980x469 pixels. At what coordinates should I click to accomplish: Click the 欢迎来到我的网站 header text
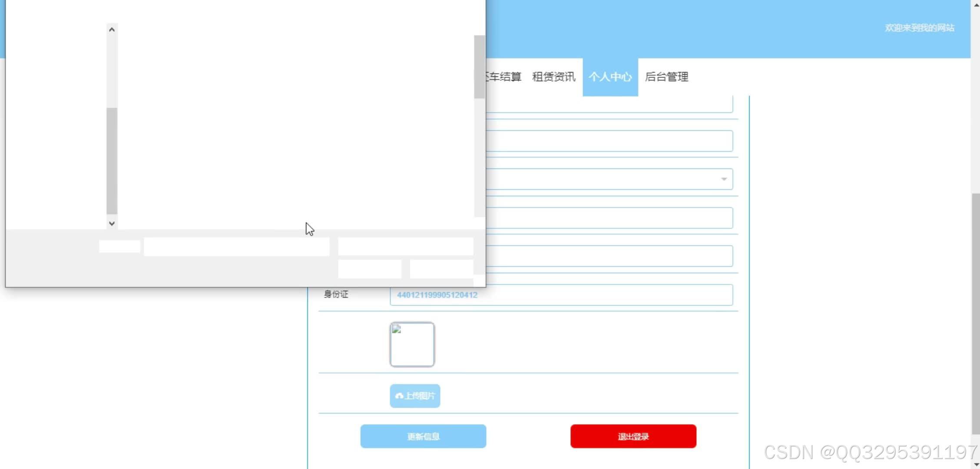(x=919, y=28)
